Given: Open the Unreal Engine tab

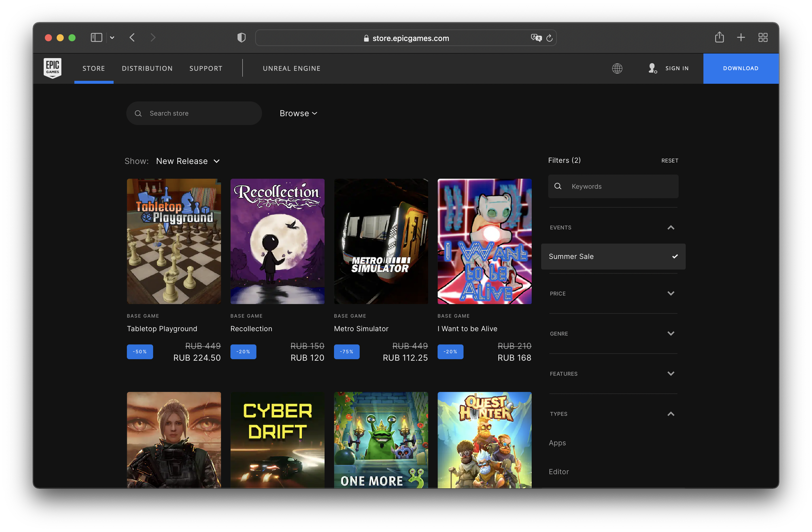Looking at the screenshot, I should point(291,68).
